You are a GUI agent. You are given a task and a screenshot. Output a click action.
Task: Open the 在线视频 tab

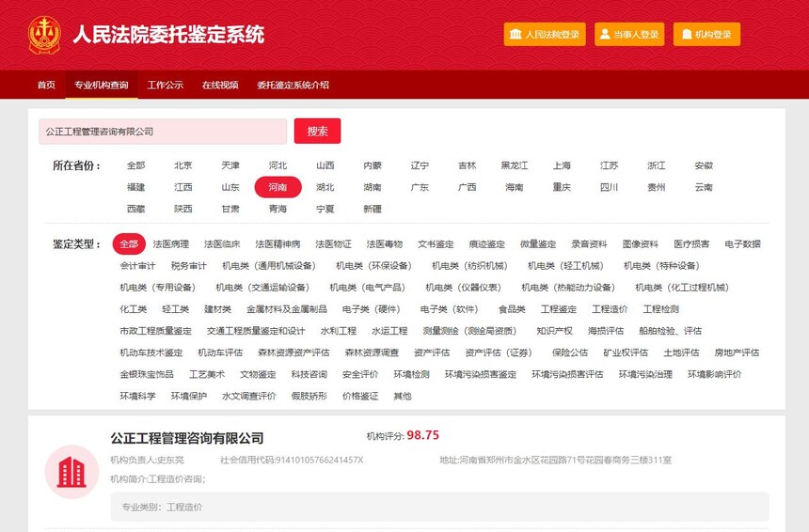(220, 85)
